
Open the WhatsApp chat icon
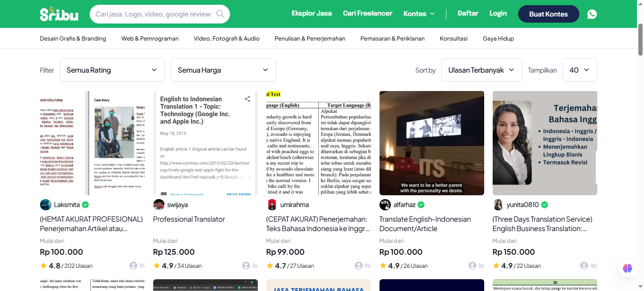[x=592, y=14]
